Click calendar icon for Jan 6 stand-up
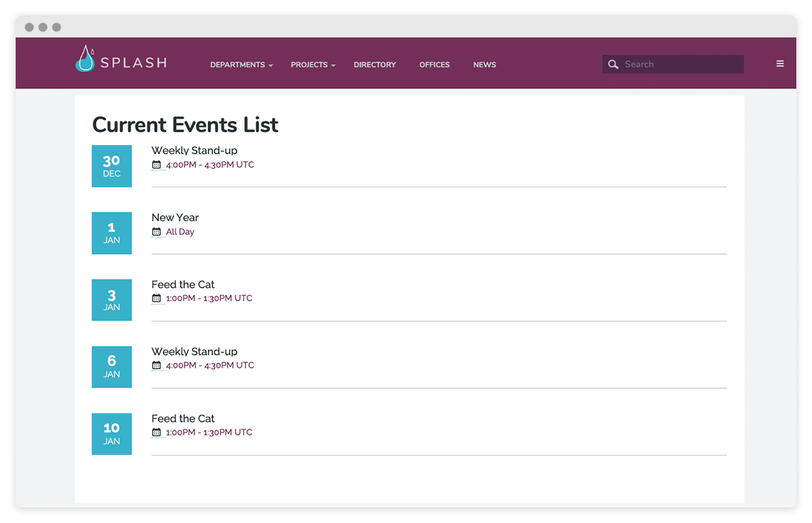 157,366
